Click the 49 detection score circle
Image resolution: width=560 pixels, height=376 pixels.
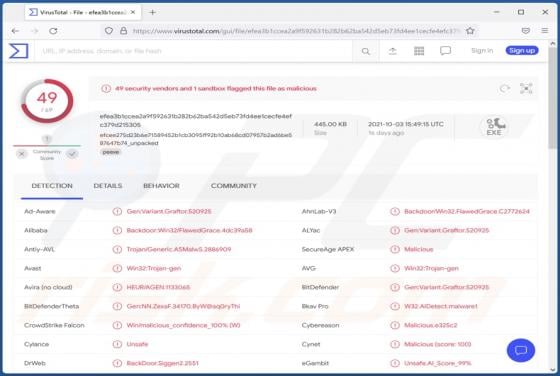(x=47, y=101)
